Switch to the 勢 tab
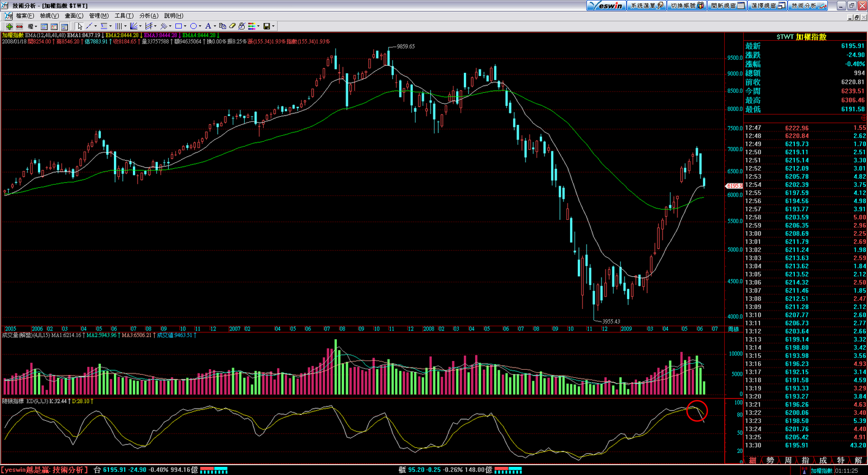The image size is (868, 475). pyautogui.click(x=770, y=460)
